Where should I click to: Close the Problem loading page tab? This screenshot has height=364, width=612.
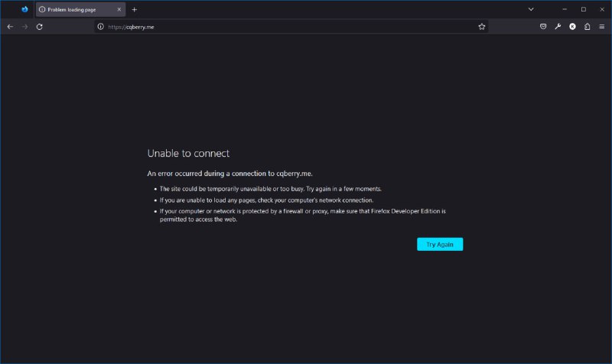119,9
